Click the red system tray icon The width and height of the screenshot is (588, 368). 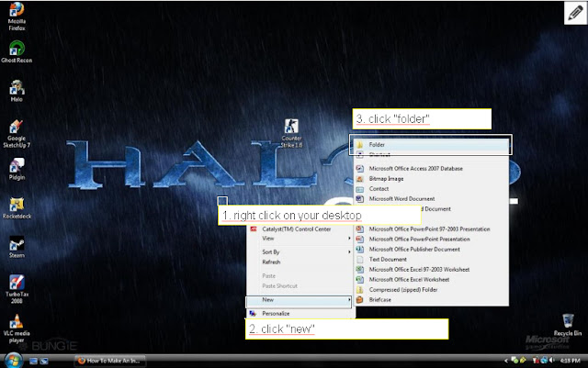pos(536,360)
